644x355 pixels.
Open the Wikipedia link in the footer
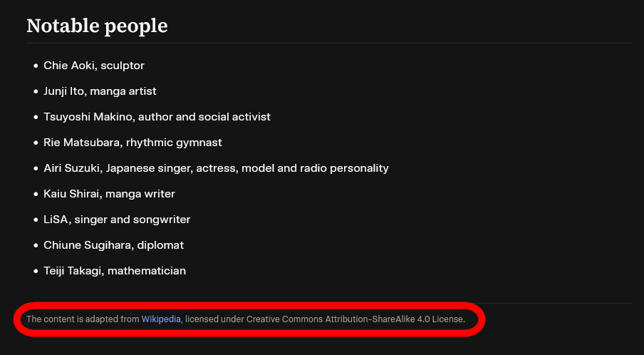pos(161,319)
